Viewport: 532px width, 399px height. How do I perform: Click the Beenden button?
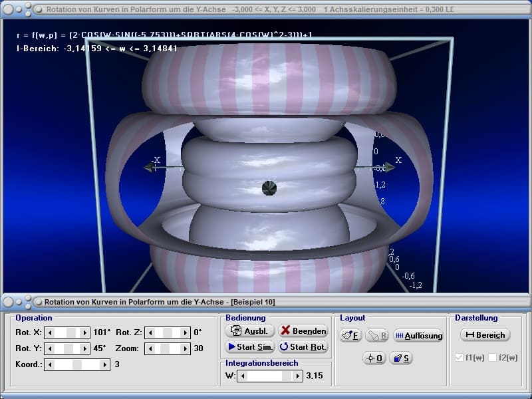[x=303, y=331]
